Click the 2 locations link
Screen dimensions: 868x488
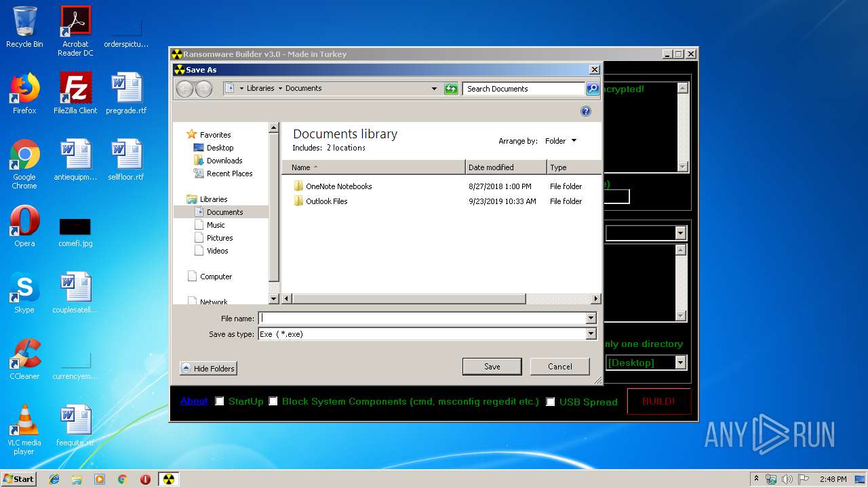click(x=346, y=148)
